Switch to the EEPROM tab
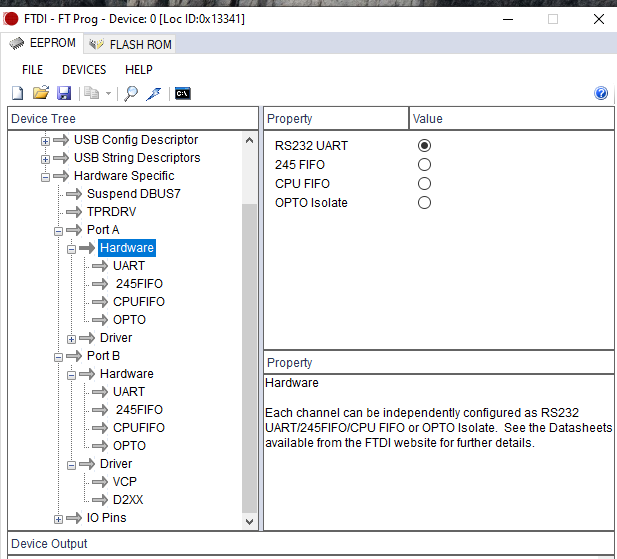 click(42, 43)
